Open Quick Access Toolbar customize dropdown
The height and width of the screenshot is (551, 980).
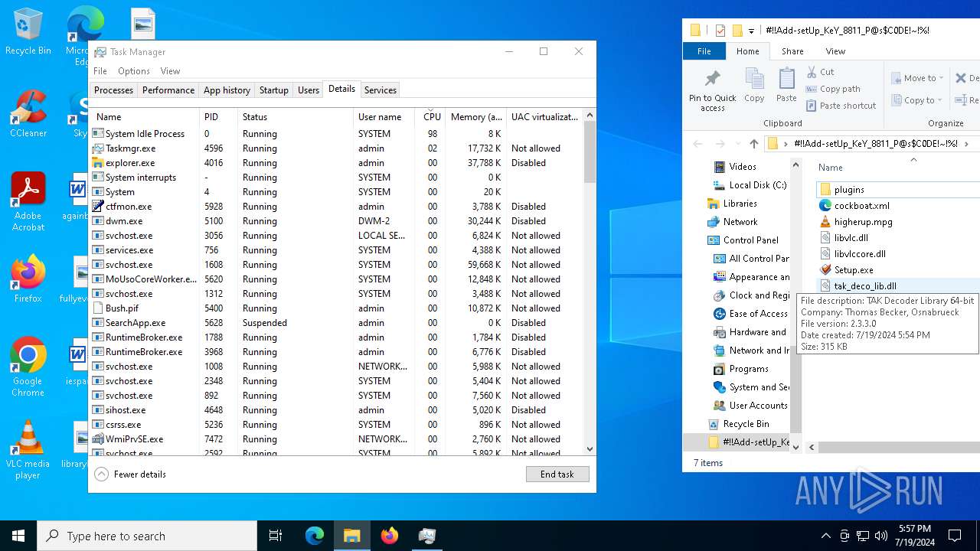(x=752, y=31)
